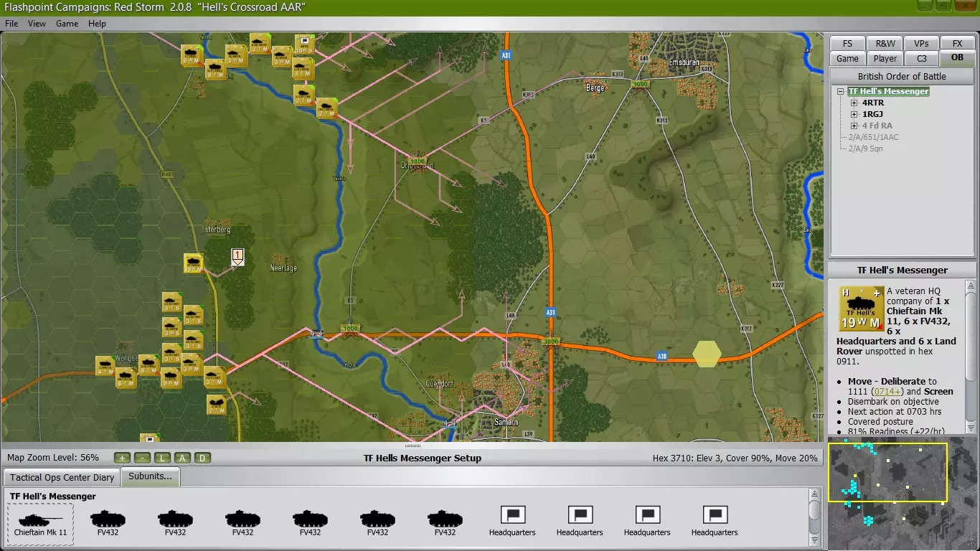980x551 pixels.
Task: Switch to the OB tab
Action: (x=958, y=58)
